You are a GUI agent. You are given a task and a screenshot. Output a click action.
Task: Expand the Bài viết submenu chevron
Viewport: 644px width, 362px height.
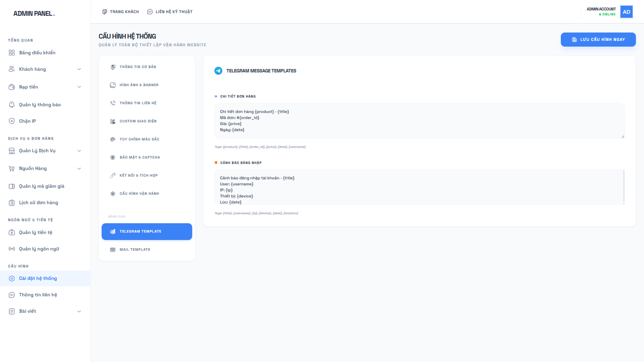79,311
